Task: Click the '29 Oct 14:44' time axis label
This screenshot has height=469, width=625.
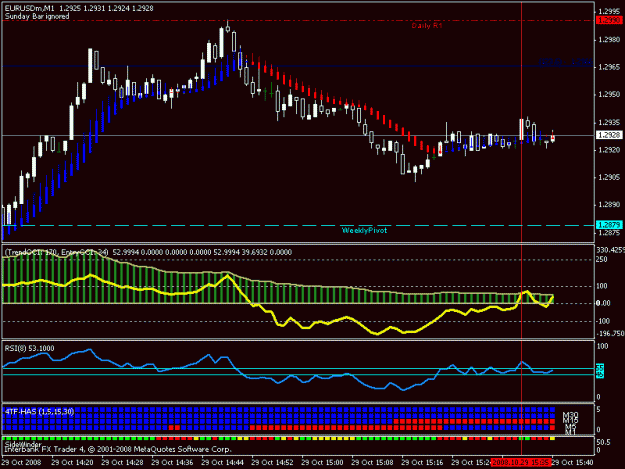Action: tap(222, 463)
